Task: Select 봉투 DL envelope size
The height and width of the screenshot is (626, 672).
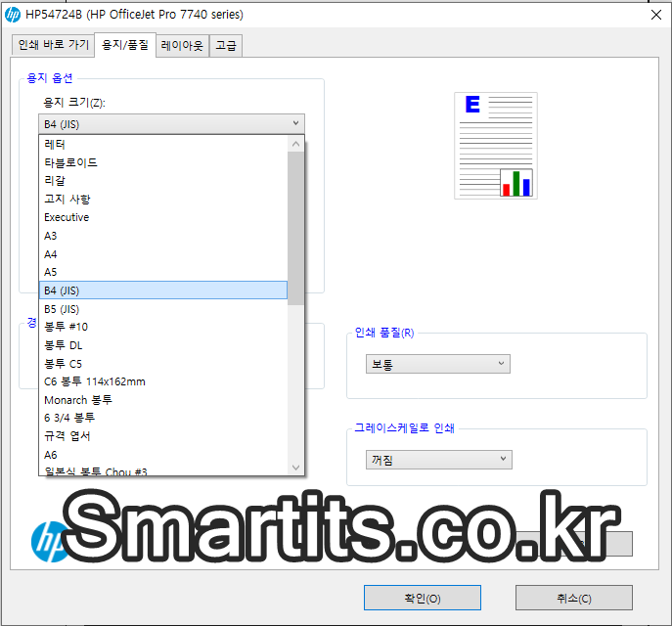Action: (163, 345)
